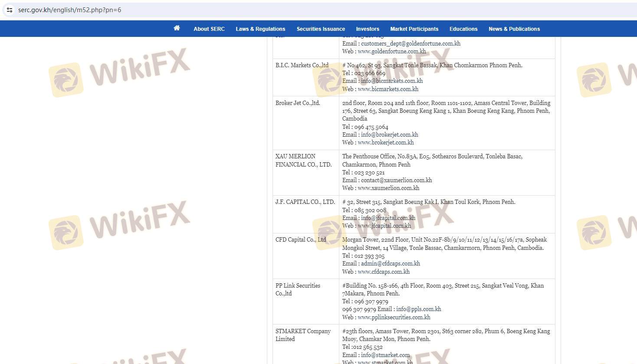Click the XAU Merlion phone number 023 230 521

point(369,172)
